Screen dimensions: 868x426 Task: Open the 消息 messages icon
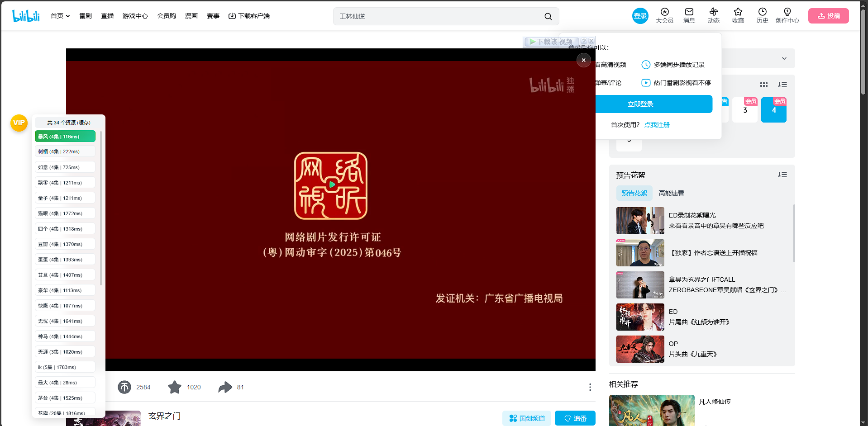pyautogui.click(x=689, y=13)
